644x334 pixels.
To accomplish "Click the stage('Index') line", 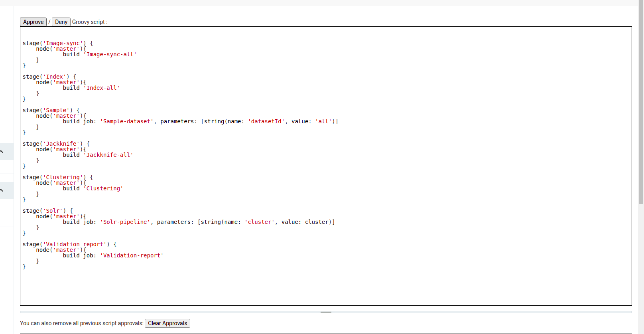I will (49, 77).
